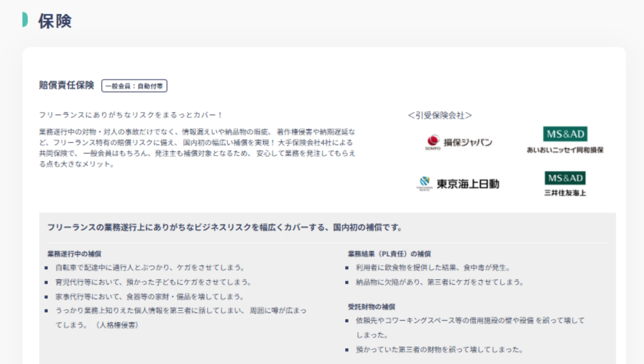Click the <引受保険会社> label

(440, 115)
